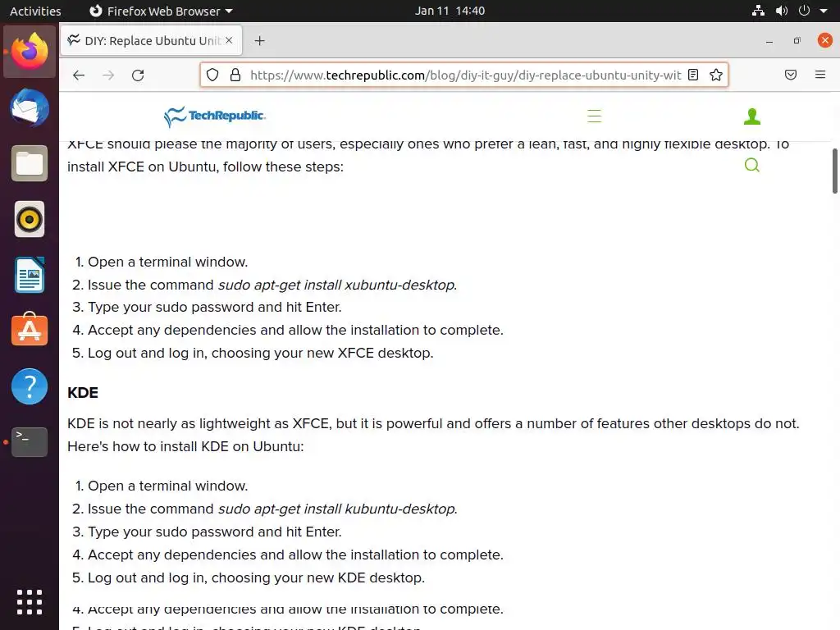Click the TechRepublic logo
The height and width of the screenshot is (630, 840).
point(214,116)
